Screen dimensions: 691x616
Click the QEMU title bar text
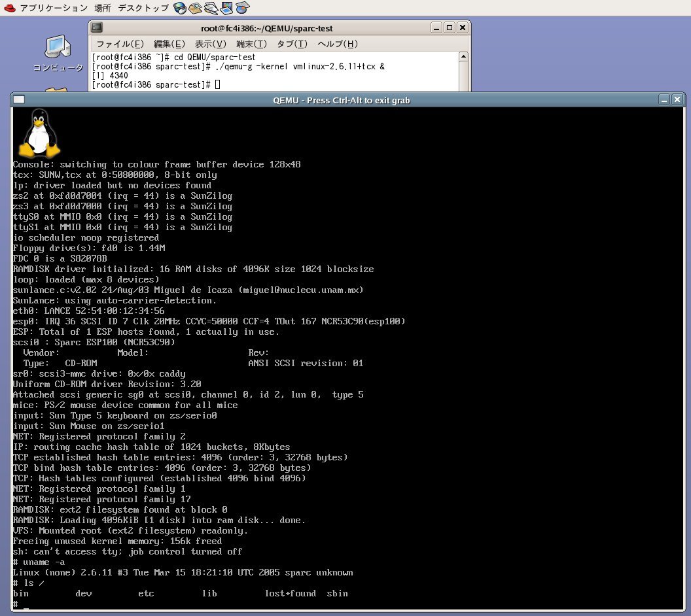click(342, 101)
